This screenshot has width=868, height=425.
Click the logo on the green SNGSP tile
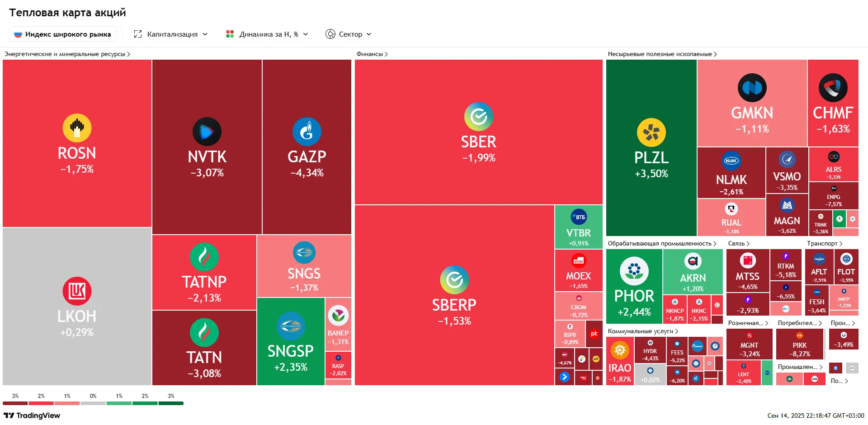click(x=291, y=326)
